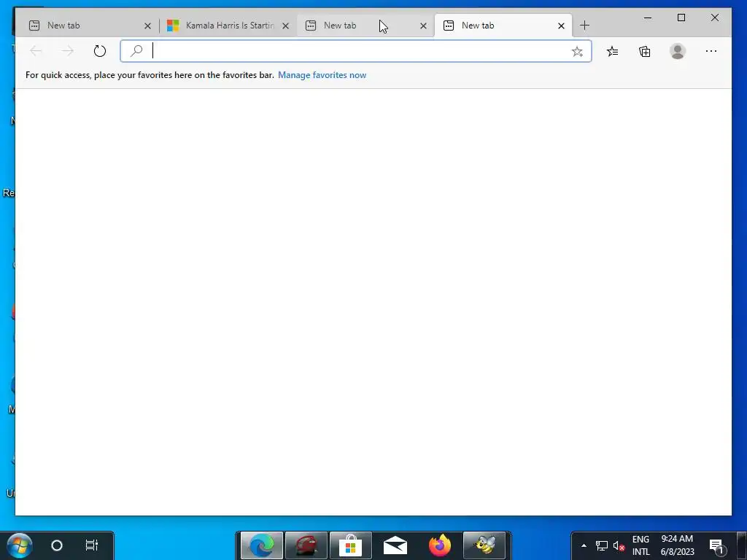
Task: Open Task View on taskbar
Action: (91, 545)
